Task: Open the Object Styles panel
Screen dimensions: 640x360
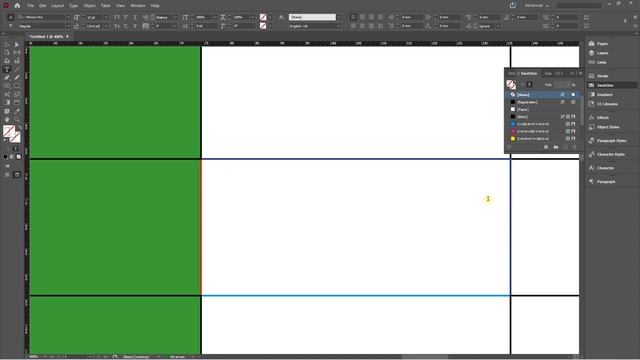Action: click(608, 127)
